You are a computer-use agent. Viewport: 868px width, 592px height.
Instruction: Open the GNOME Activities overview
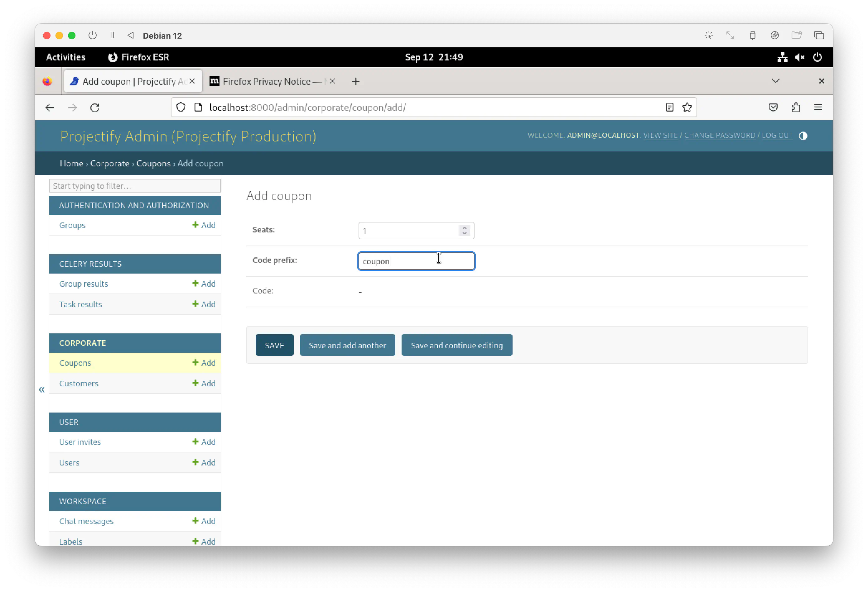[x=65, y=57]
